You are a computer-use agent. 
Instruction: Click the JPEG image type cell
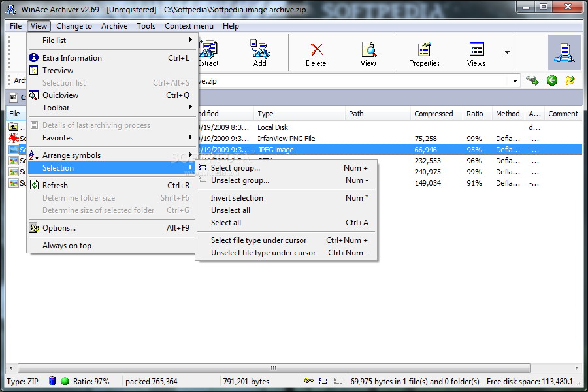[276, 150]
